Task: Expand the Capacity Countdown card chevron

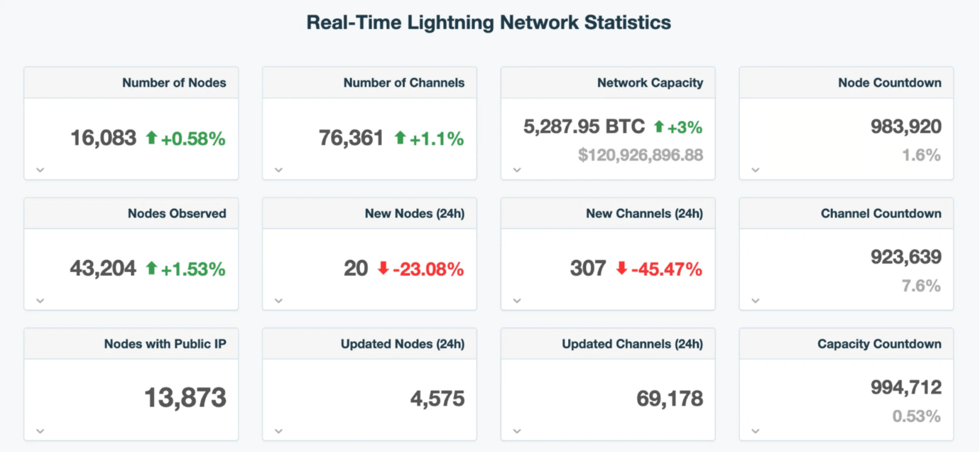Action: (x=756, y=431)
